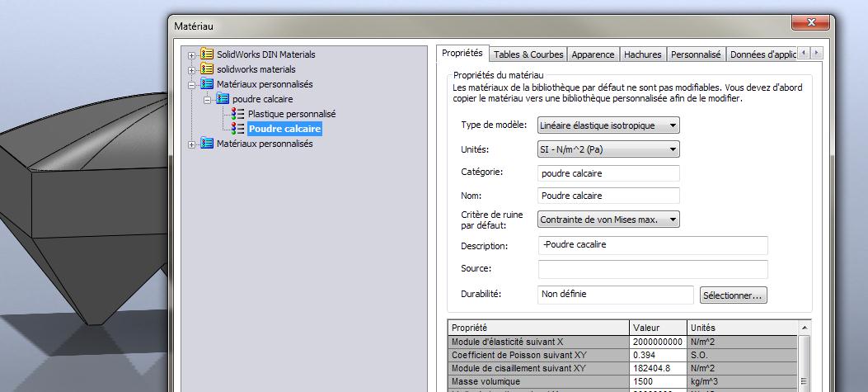Expand solidworks materials library
The width and height of the screenshot is (868, 392).
tap(191, 70)
